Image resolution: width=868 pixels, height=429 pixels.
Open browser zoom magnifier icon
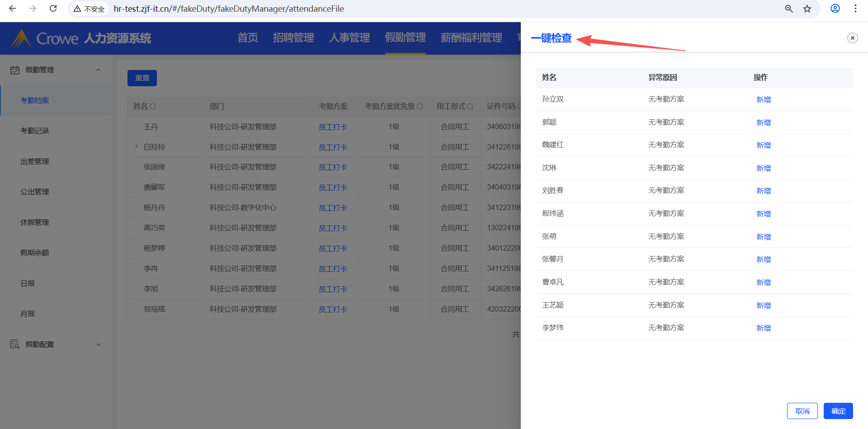[x=789, y=9]
